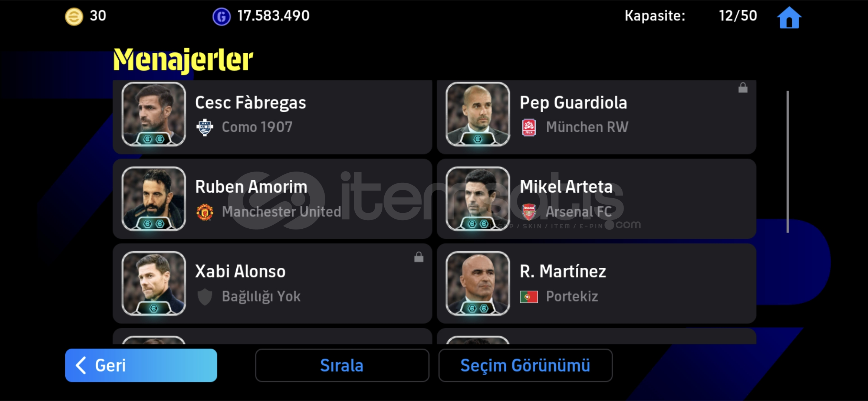The width and height of the screenshot is (868, 401).
Task: Click the Manchester United crest icon
Action: (205, 212)
